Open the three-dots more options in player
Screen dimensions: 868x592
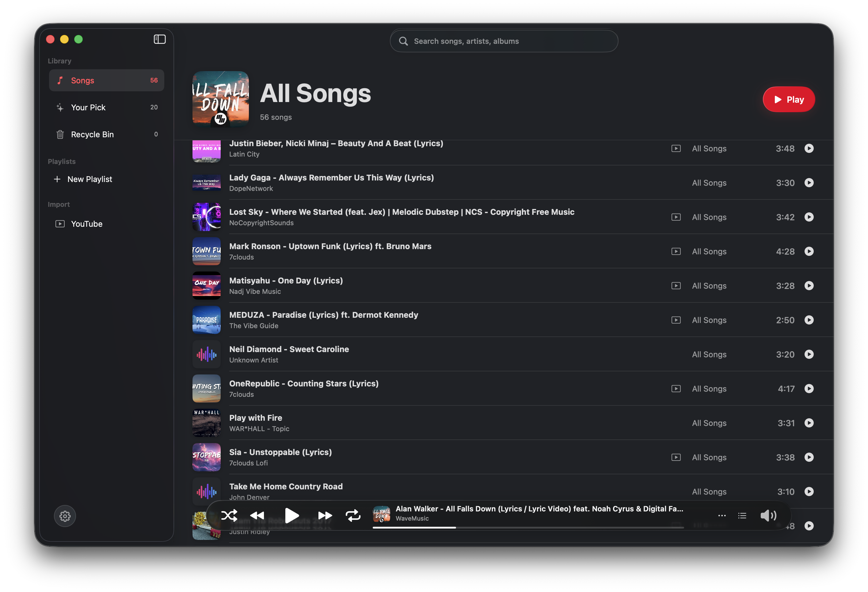tap(722, 516)
